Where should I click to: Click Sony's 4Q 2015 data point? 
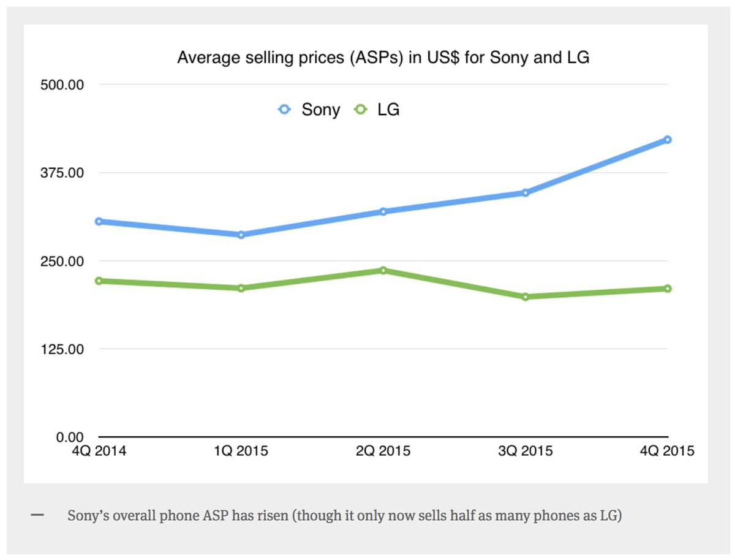668,140
